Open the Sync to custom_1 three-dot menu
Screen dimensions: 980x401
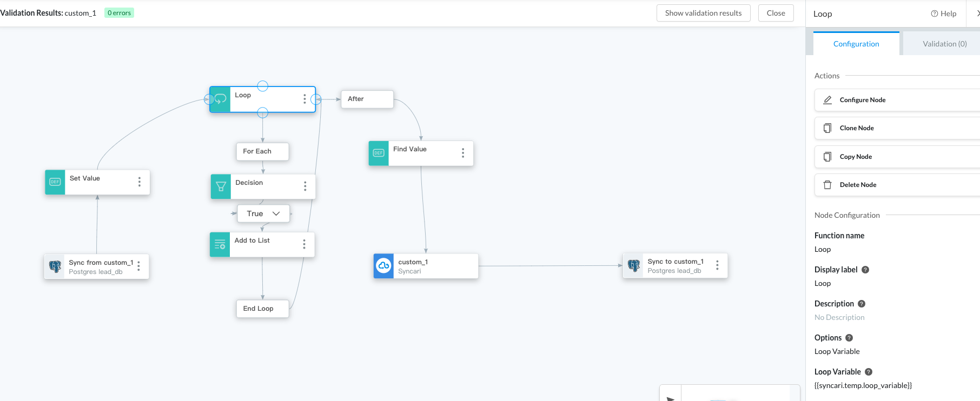pyautogui.click(x=717, y=265)
